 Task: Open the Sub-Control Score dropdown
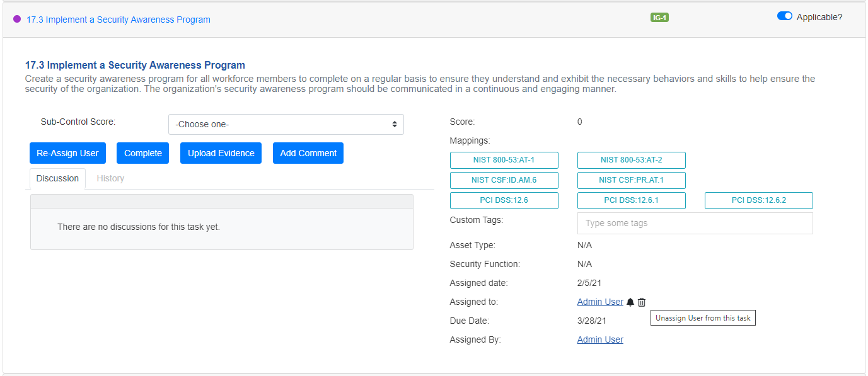click(x=286, y=124)
